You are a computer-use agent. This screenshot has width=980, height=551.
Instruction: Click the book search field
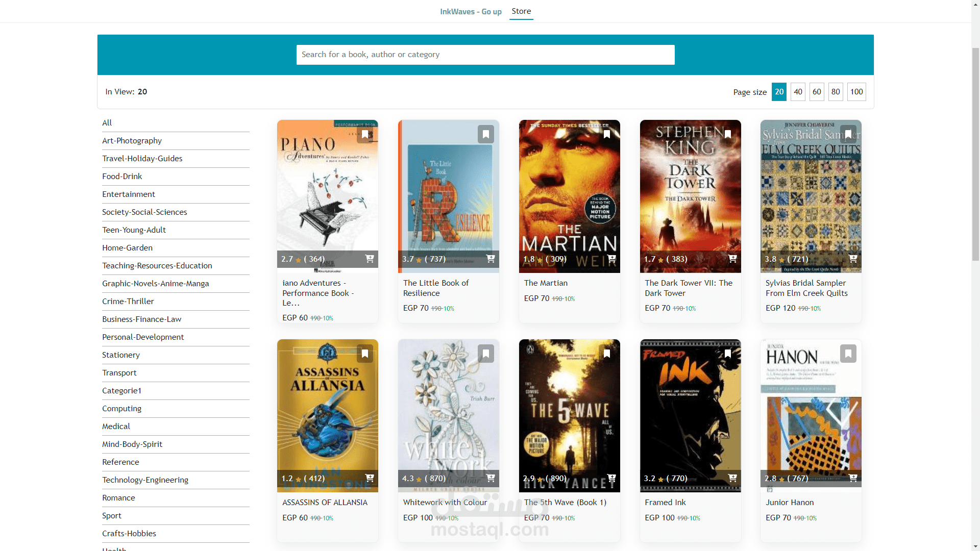coord(485,55)
